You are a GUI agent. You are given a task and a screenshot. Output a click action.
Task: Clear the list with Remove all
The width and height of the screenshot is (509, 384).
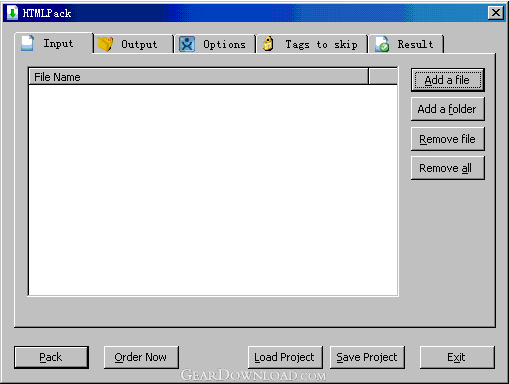pyautogui.click(x=447, y=168)
